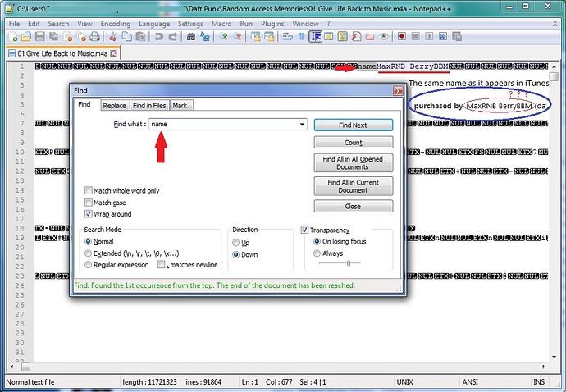Click the Redo arrow icon
Image resolution: width=566 pixels, height=392 pixels.
tap(172, 36)
